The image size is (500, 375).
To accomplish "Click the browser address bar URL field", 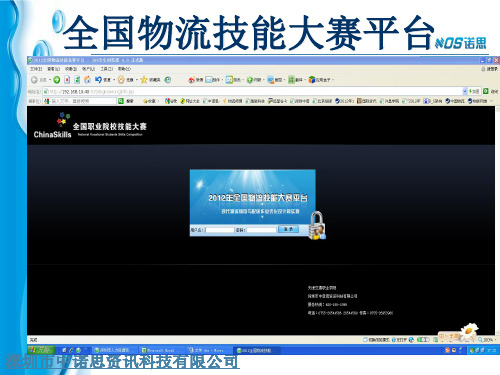I will [252, 91].
